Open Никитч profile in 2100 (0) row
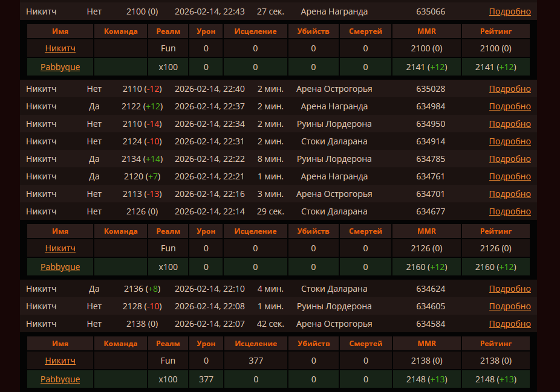Screen dimensions: 560x392 [x=60, y=48]
